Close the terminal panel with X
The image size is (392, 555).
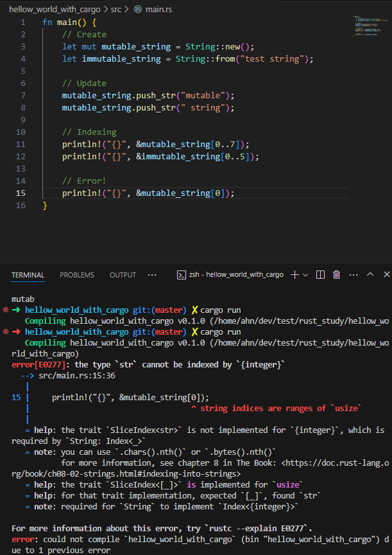(387, 274)
